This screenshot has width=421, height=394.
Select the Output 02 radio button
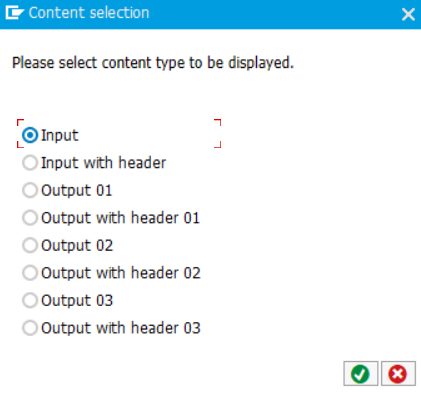[x=30, y=245]
